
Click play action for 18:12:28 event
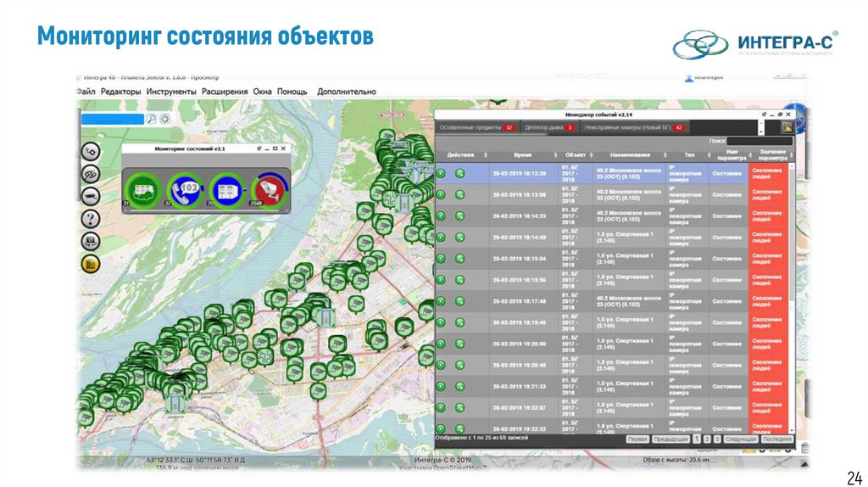coord(441,173)
